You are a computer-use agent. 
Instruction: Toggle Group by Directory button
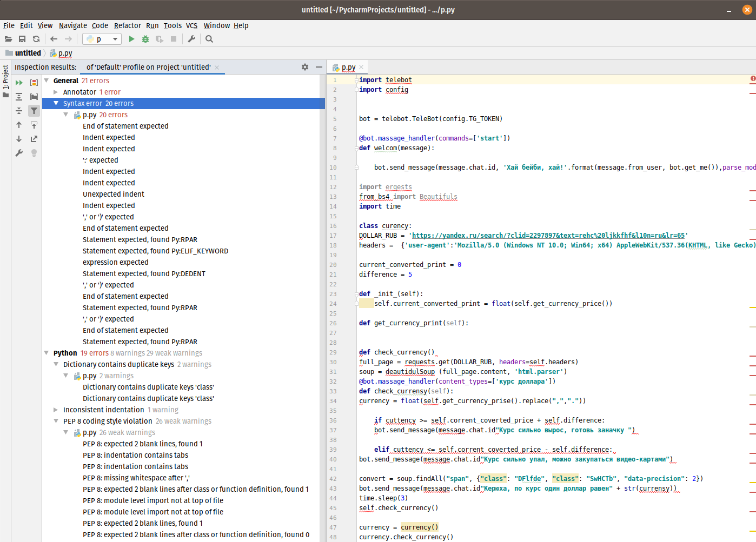point(34,97)
